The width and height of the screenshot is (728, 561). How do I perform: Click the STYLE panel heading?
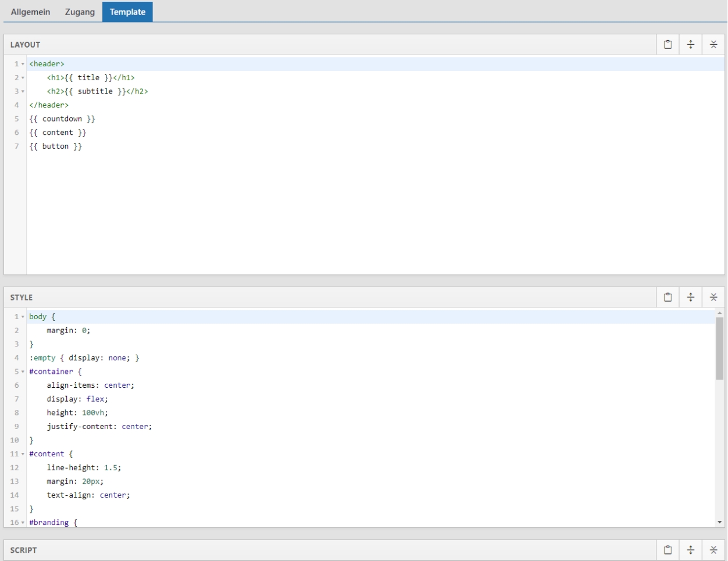[x=22, y=298]
